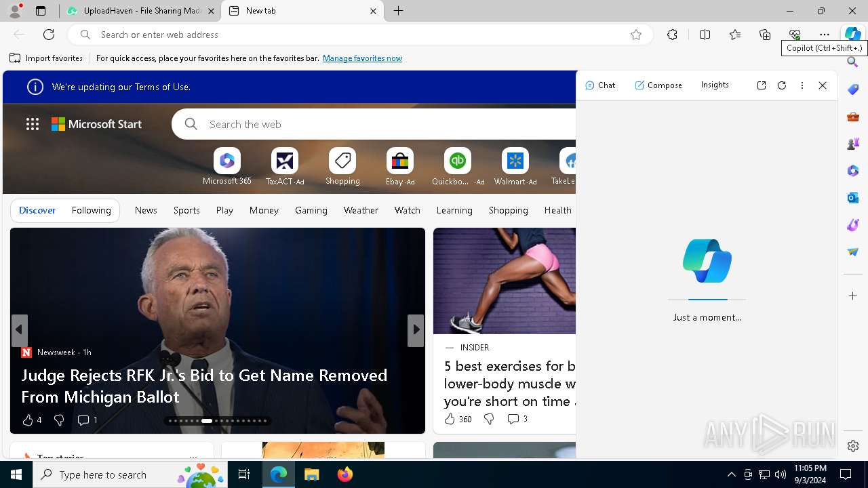Show previous carousel story
Image resolution: width=868 pixels, height=488 pixels.
click(x=19, y=330)
